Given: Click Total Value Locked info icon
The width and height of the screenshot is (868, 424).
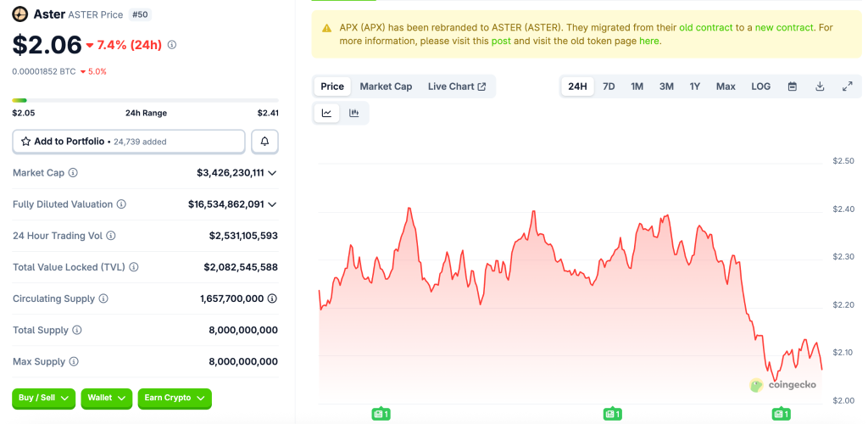Looking at the screenshot, I should 134,267.
